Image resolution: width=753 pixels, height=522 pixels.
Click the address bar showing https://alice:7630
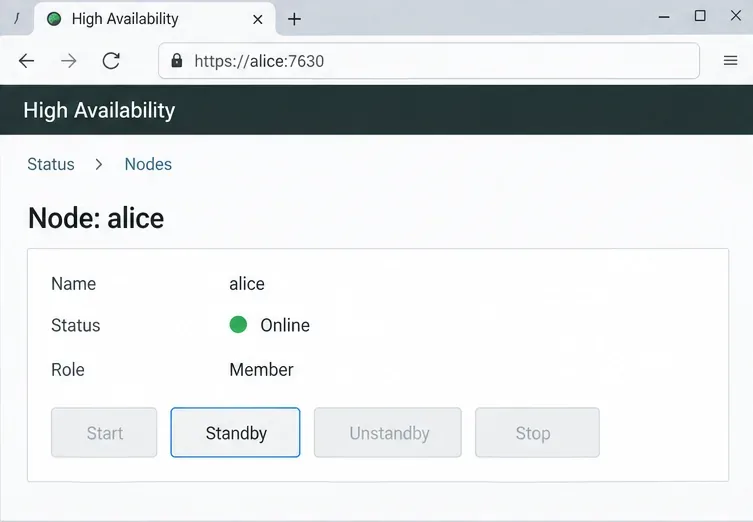(428, 61)
